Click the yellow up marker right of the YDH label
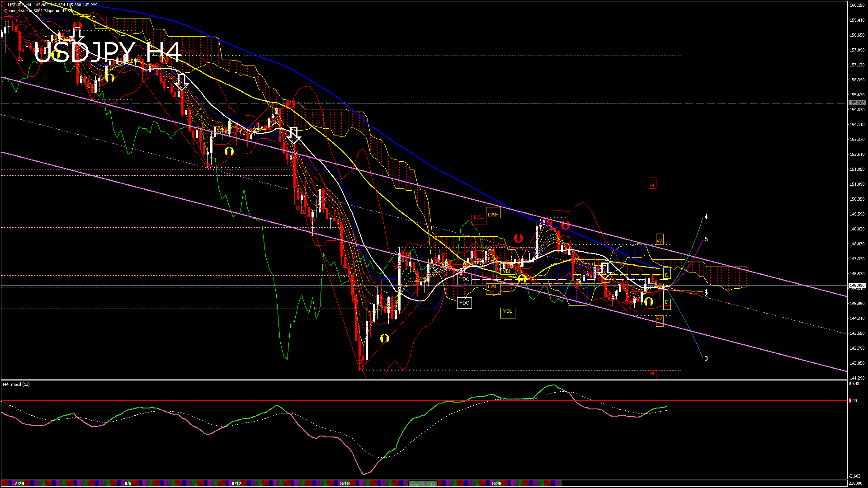Image resolution: width=868 pixels, height=488 pixels. coord(522,278)
